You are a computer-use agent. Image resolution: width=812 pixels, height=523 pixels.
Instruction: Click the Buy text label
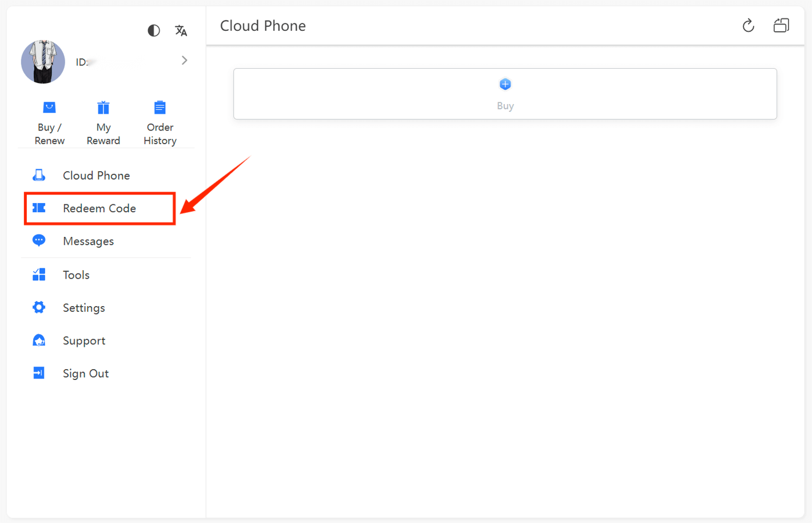[505, 106]
